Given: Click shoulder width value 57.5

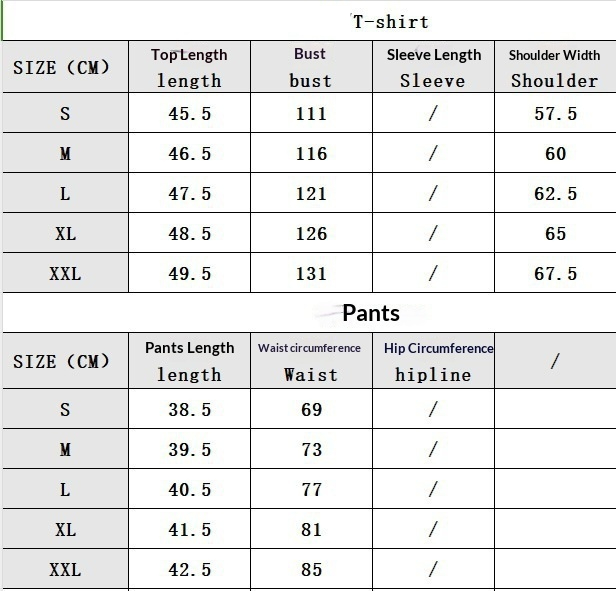Looking at the screenshot, I should click(x=555, y=114).
